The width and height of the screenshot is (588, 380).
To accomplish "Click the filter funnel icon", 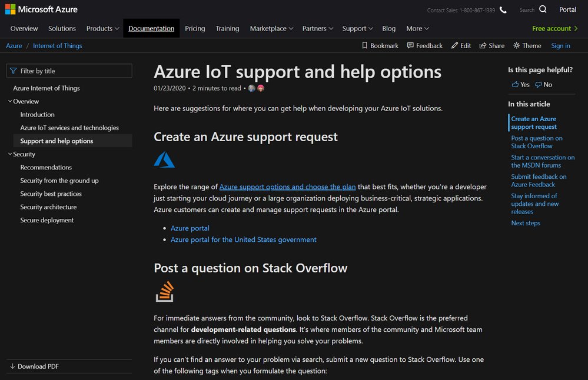I will coord(14,71).
